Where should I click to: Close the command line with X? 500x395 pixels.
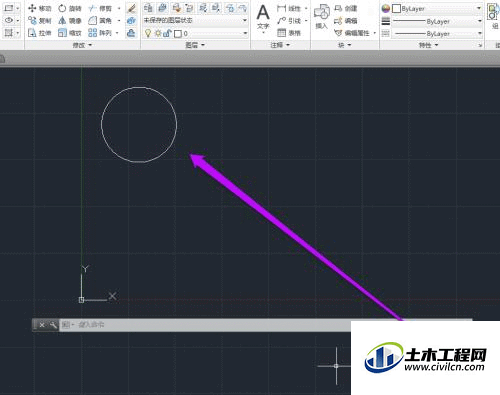pos(42,324)
